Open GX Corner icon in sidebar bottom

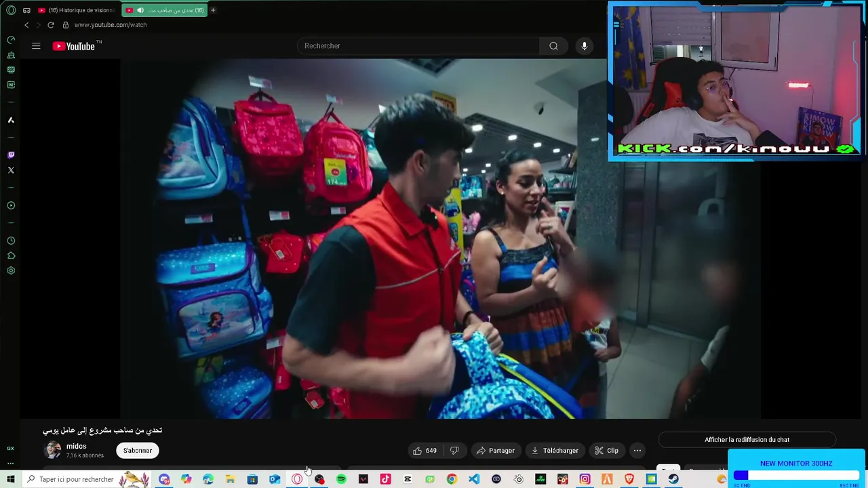pyautogui.click(x=11, y=448)
